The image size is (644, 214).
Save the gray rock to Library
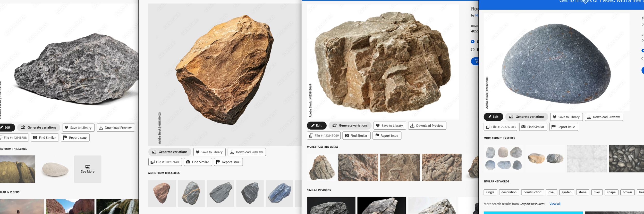[x=78, y=128]
